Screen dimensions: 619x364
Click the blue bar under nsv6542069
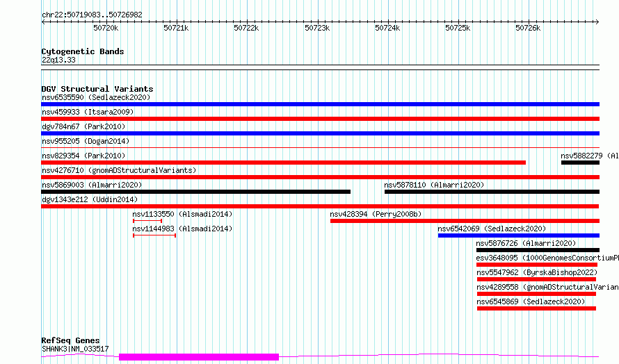(519, 235)
